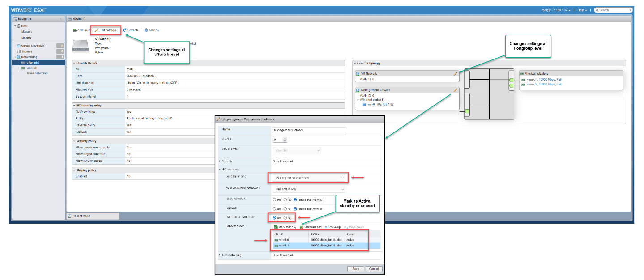The image size is (644, 280).
Task: Minimize the Navigator panel
Action: pos(61,19)
